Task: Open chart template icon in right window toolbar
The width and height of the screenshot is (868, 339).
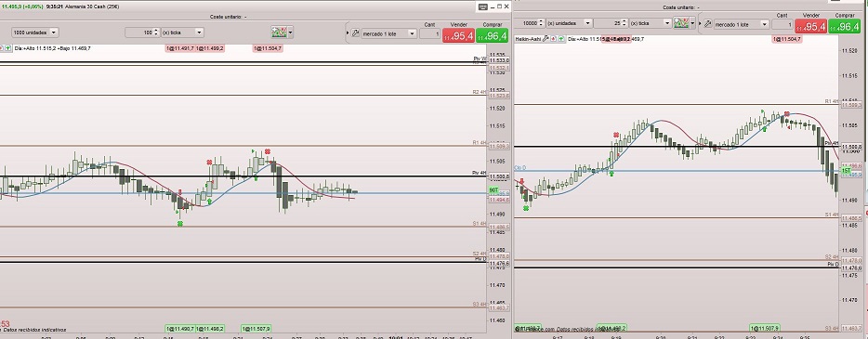Action: (x=681, y=23)
